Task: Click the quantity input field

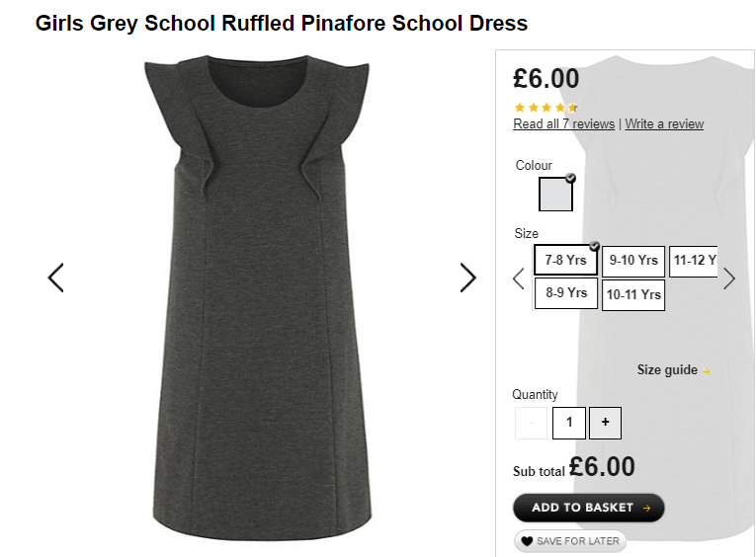Action: [x=569, y=423]
